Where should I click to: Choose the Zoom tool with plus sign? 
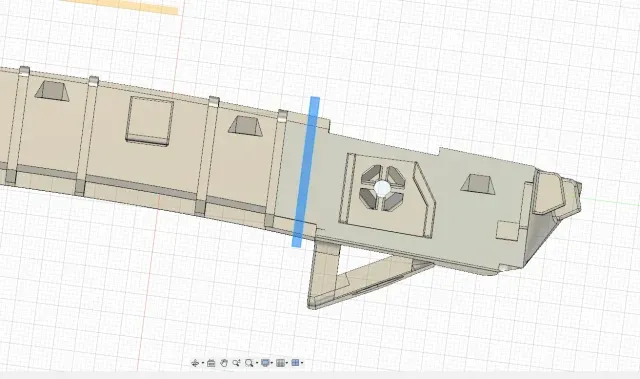point(236,363)
